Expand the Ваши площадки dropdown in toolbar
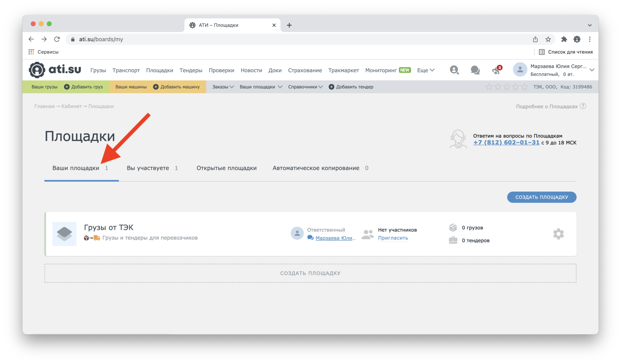Image resolution: width=621 pixels, height=364 pixels. point(261,87)
